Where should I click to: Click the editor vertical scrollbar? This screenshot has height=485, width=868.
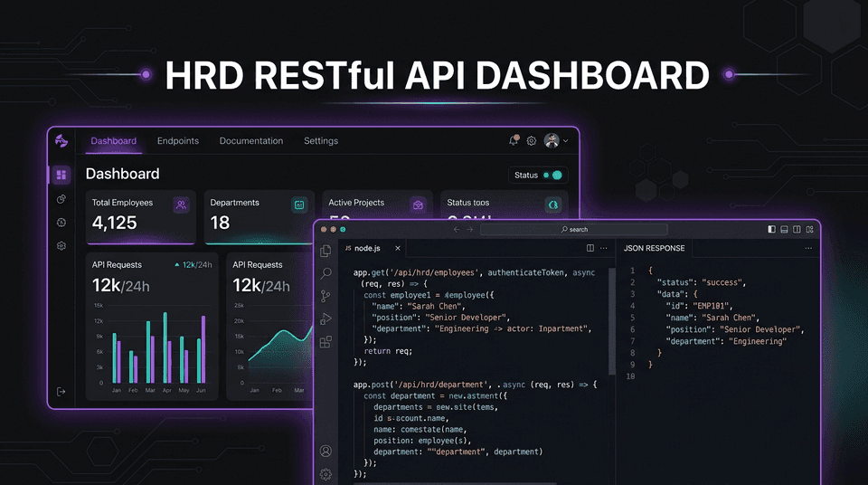[x=612, y=321]
